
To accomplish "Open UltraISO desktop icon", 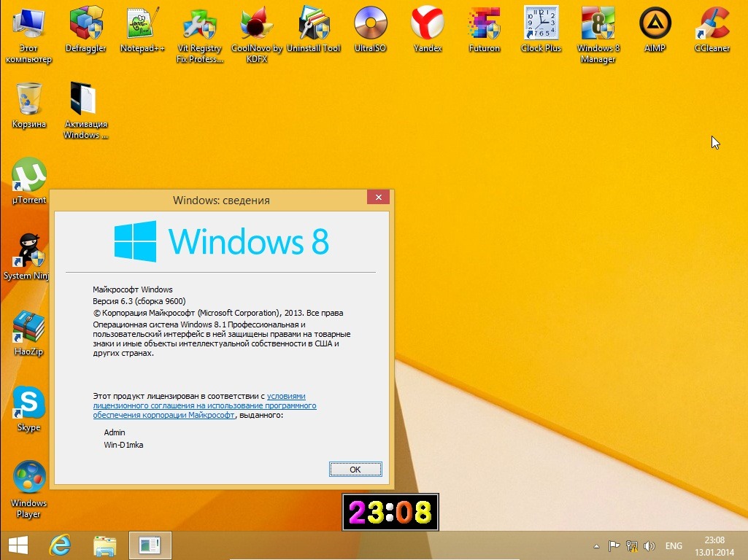I will 370,28.
